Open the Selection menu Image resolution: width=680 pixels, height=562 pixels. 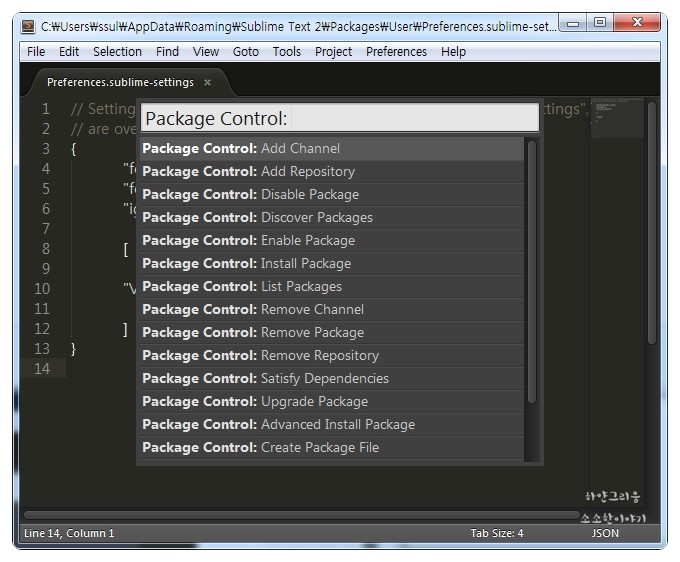coord(118,52)
